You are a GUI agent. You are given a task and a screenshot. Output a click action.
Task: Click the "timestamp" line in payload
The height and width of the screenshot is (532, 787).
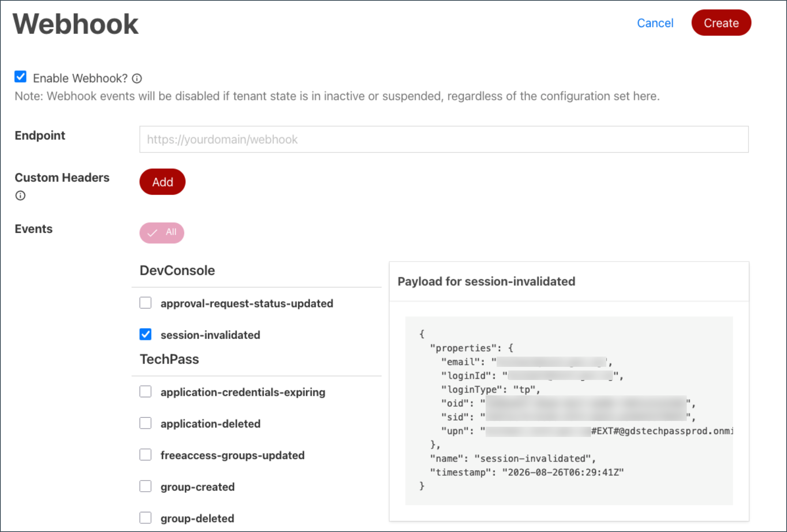point(527,472)
